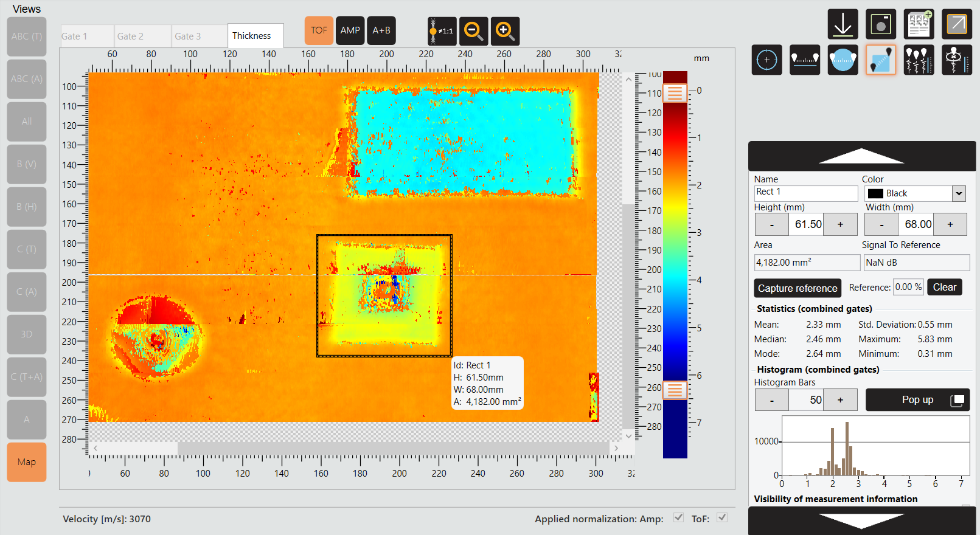Click the download arrow icon
Viewport: 980px width, 535px height.
tap(843, 24)
